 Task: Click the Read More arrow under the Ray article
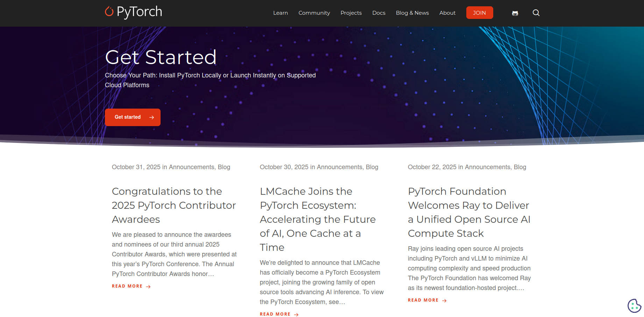tap(444, 300)
